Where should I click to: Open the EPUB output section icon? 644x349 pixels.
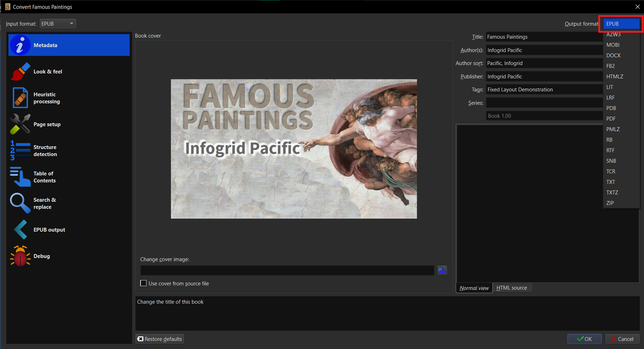(x=20, y=230)
